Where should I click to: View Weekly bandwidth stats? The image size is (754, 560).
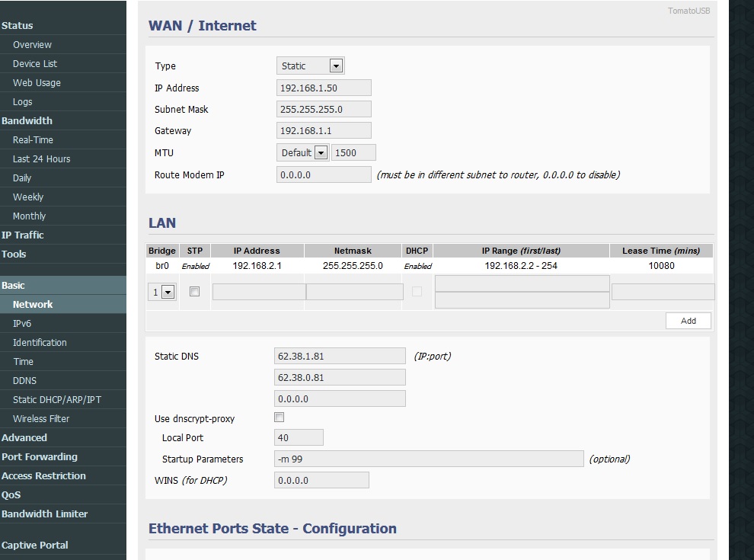28,197
